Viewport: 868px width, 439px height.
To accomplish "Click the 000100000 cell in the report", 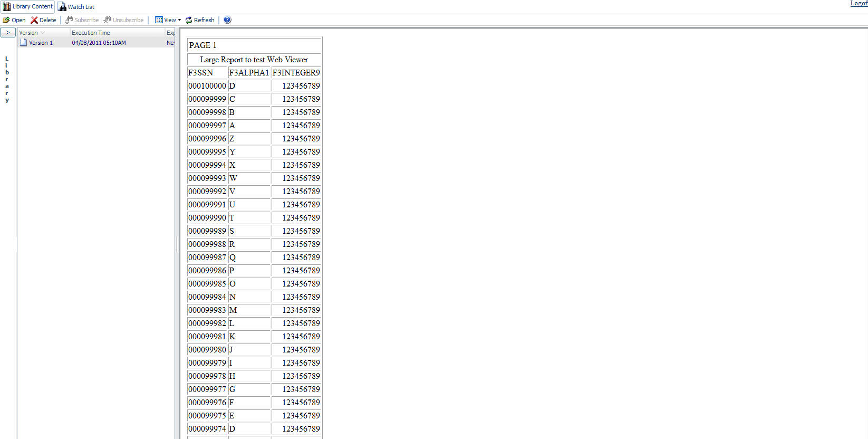I will pyautogui.click(x=207, y=86).
